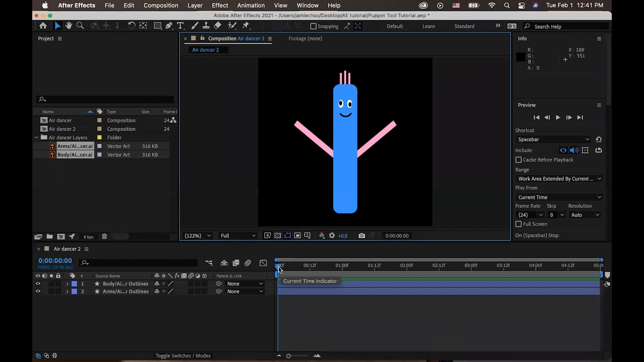Click Toggle Switches / Modes button
The image size is (644, 362).
coord(183,356)
